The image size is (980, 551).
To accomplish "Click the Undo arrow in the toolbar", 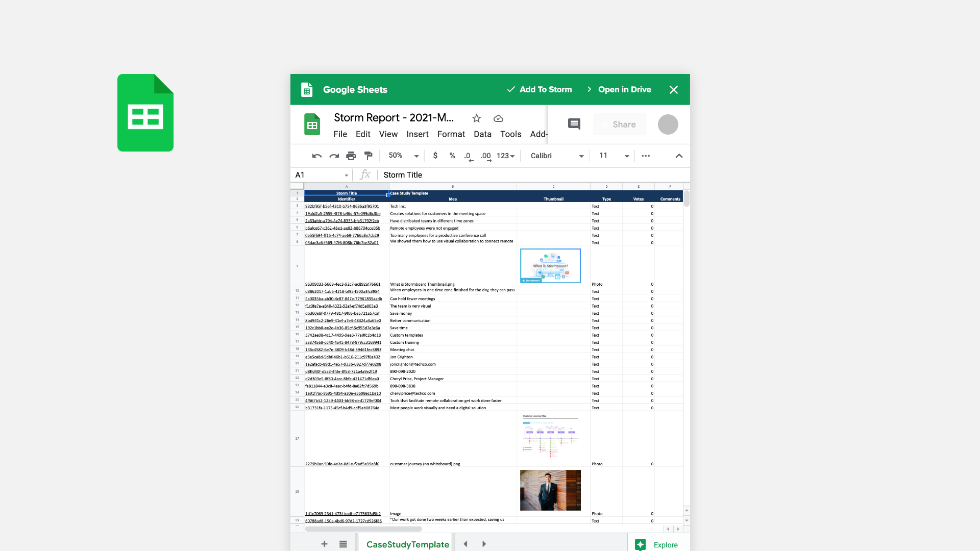I will [317, 156].
